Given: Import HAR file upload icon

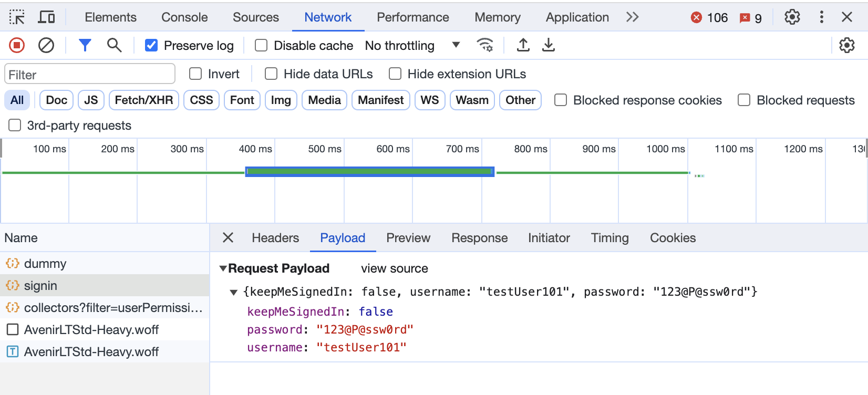Looking at the screenshot, I should pos(523,45).
